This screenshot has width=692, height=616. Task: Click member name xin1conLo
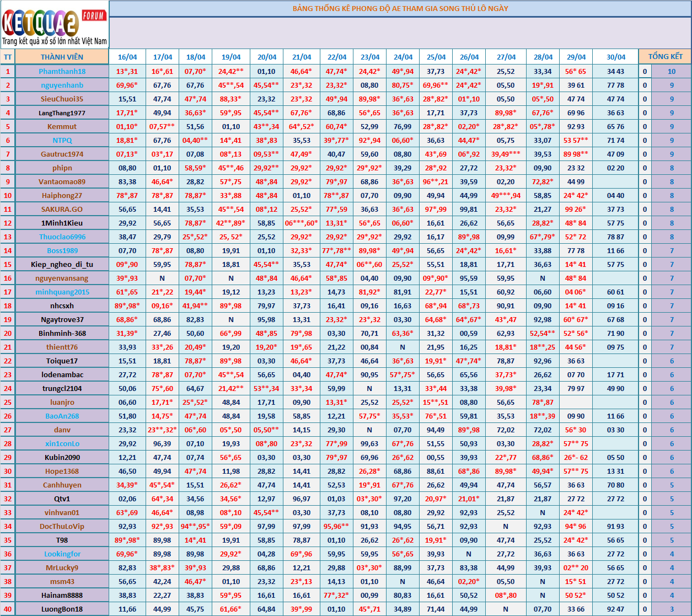(62, 443)
